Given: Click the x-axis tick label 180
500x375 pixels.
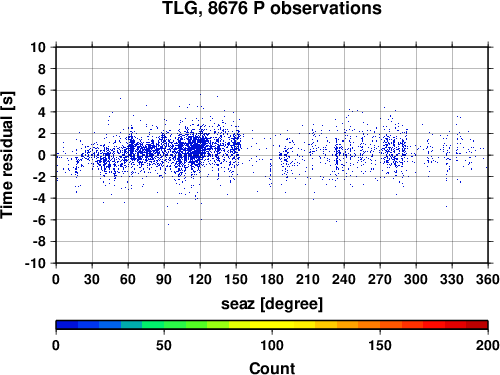Looking at the screenshot, I should coord(272,279).
